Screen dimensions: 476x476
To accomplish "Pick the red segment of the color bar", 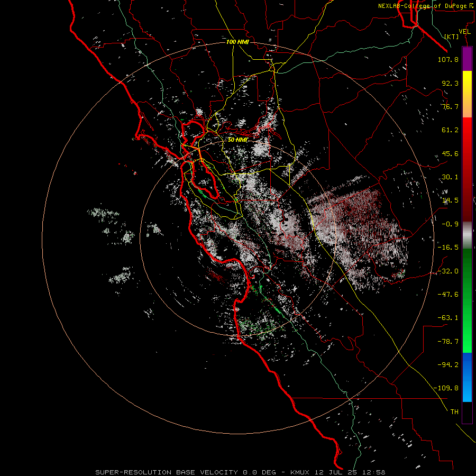I will [x=467, y=169].
